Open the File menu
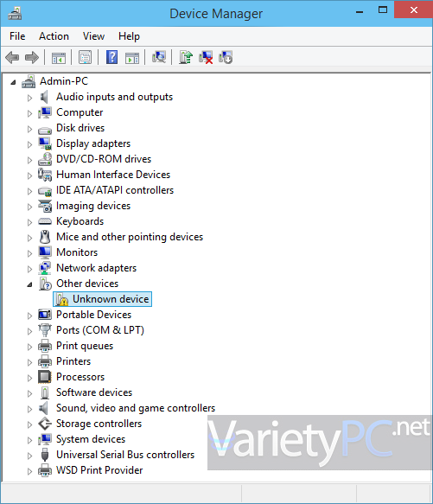 (x=17, y=36)
